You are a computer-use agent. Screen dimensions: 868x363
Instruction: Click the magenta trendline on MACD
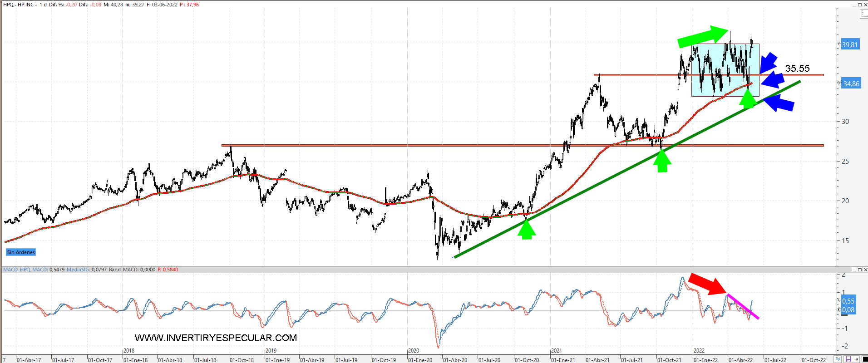click(743, 307)
